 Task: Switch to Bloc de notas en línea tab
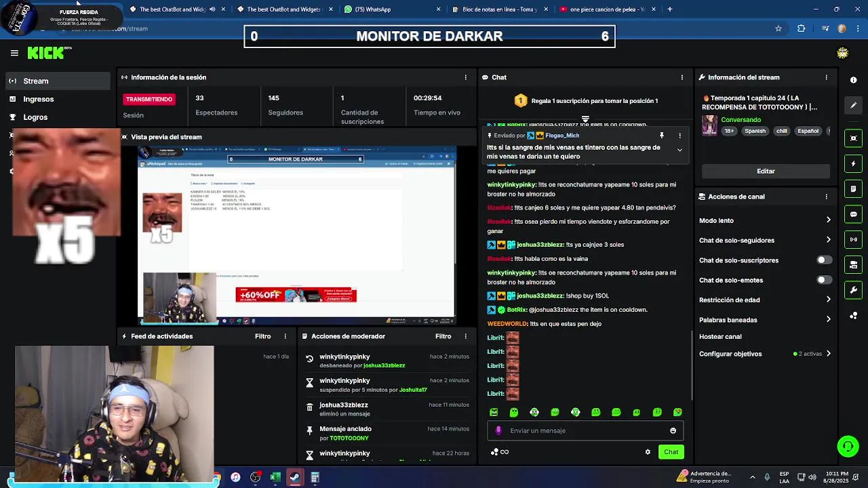500,9
